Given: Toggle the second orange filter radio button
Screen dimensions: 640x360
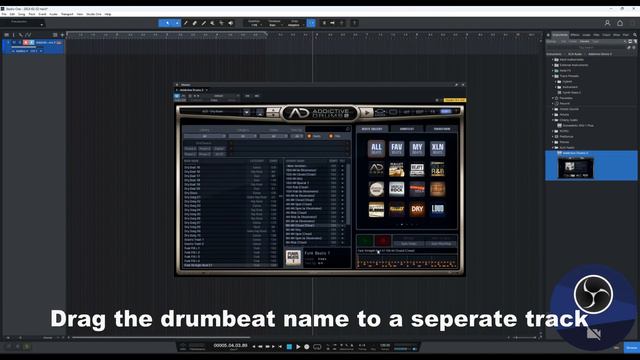Looking at the screenshot, I should point(331,136).
